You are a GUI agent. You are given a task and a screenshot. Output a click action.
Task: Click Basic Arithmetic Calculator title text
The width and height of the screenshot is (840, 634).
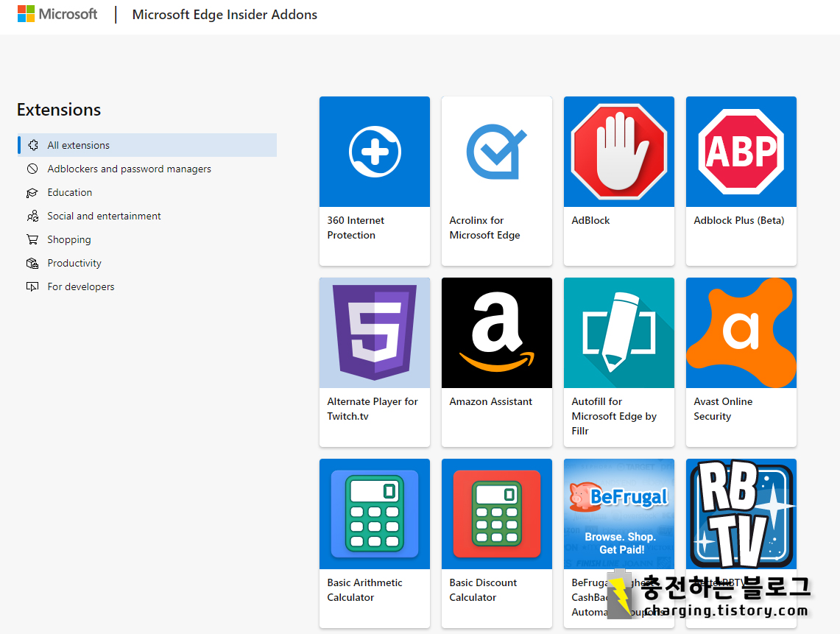(x=364, y=590)
